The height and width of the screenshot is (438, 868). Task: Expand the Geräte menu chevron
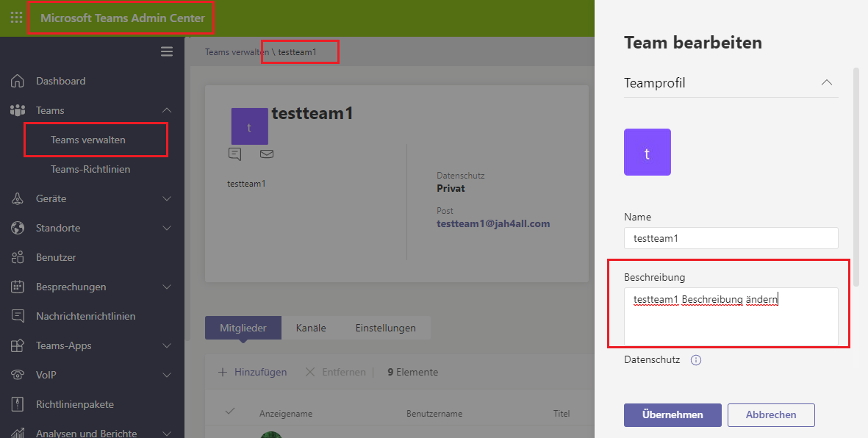pos(167,198)
